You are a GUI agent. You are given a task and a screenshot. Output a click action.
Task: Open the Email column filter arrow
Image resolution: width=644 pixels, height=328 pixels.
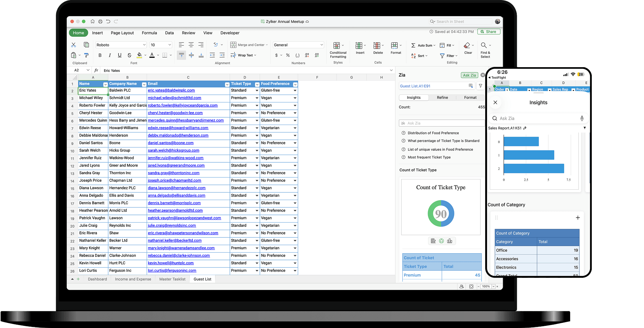[227, 84]
